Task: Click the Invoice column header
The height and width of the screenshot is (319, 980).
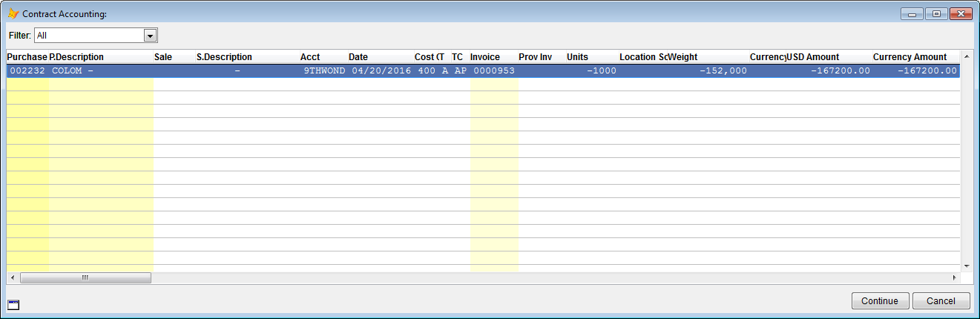Action: click(493, 57)
